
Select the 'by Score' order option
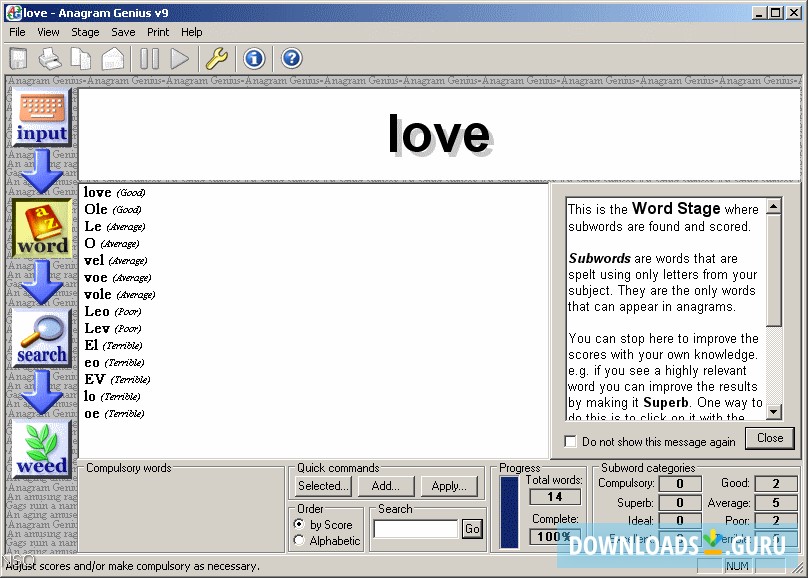pyautogui.click(x=300, y=524)
